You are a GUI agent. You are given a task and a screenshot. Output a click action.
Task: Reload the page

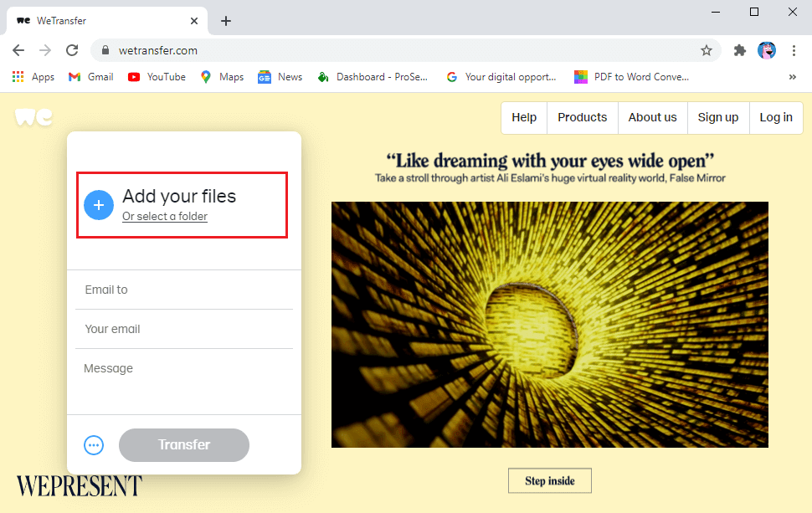pyautogui.click(x=72, y=50)
